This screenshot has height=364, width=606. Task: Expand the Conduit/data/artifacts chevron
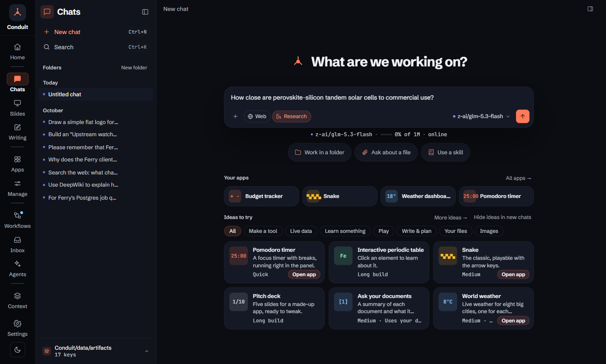[147, 351]
